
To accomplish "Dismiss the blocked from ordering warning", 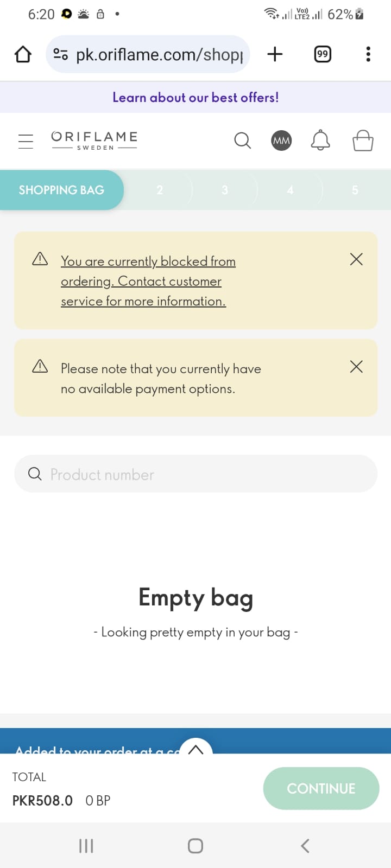I will click(x=356, y=259).
